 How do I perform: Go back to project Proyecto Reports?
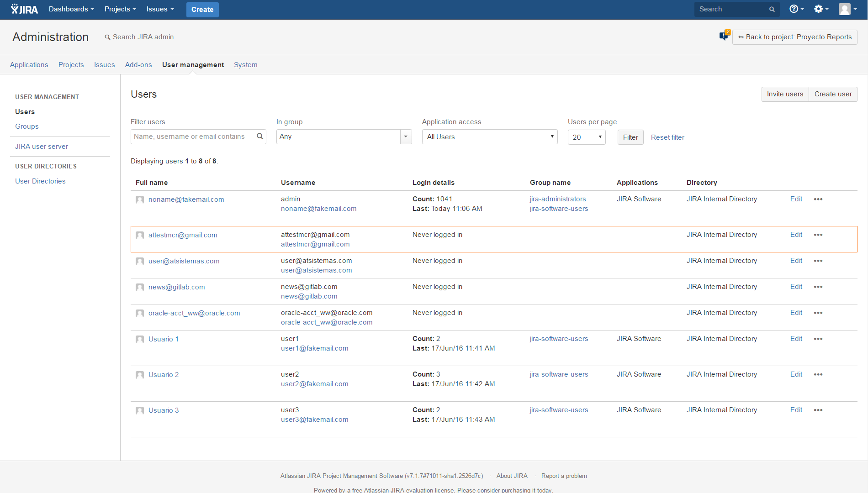[795, 37]
